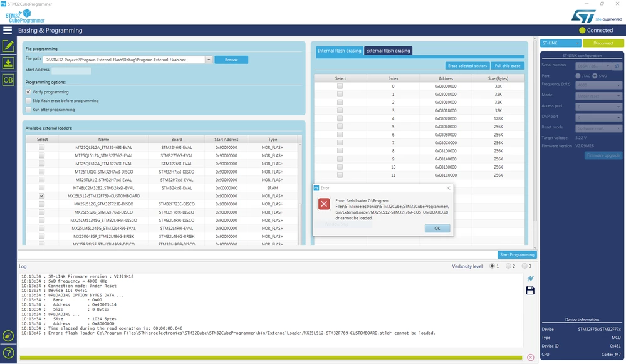Switch to External flash erasing tab
This screenshot has height=364, width=626.
tap(388, 51)
